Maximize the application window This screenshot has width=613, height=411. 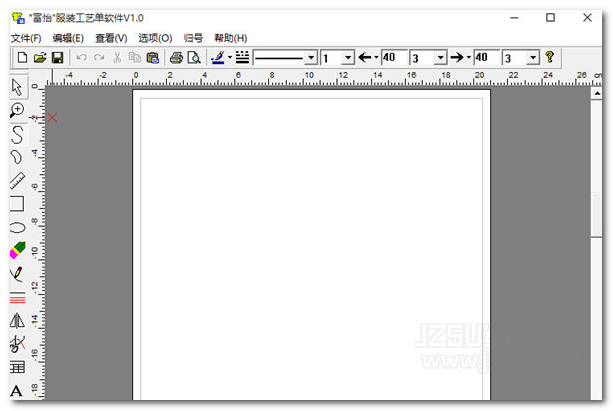point(550,18)
